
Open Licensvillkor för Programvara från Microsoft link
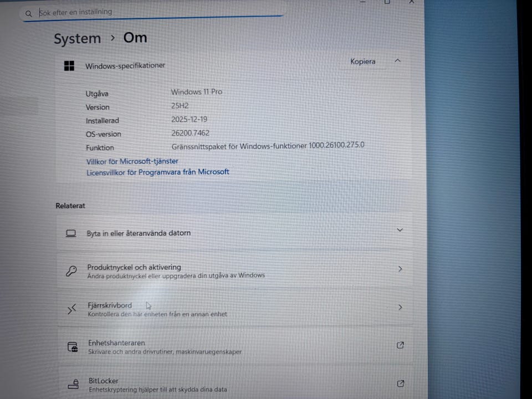[x=157, y=172]
